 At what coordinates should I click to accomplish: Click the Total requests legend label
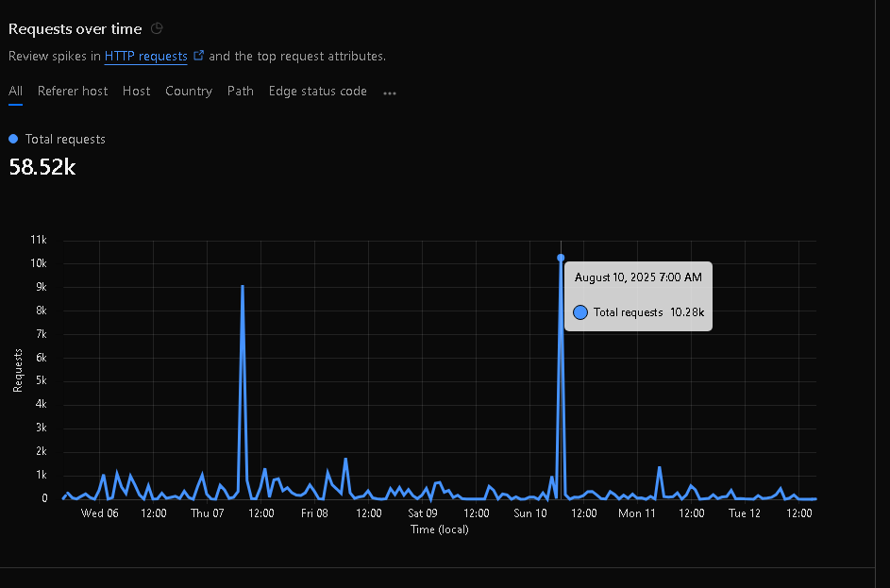(65, 139)
